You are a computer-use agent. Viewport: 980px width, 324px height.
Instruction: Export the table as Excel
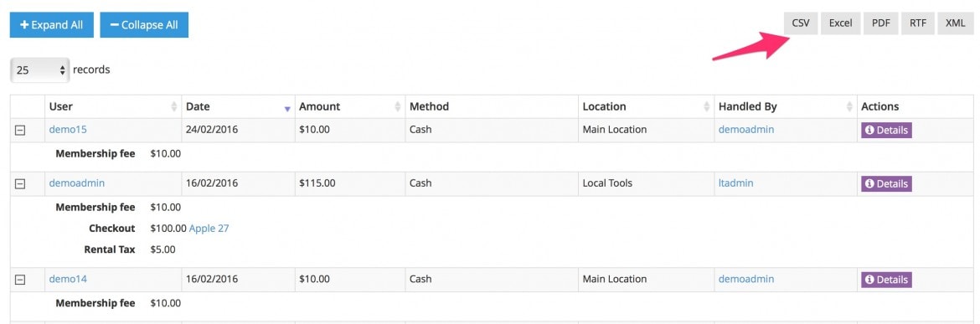pyautogui.click(x=841, y=23)
